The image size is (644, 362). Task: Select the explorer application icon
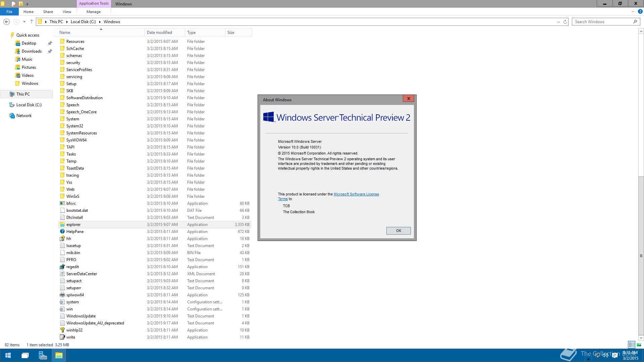click(62, 225)
